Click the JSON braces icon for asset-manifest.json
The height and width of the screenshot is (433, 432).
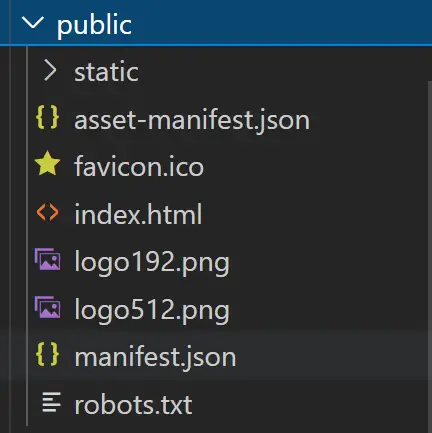click(x=47, y=118)
